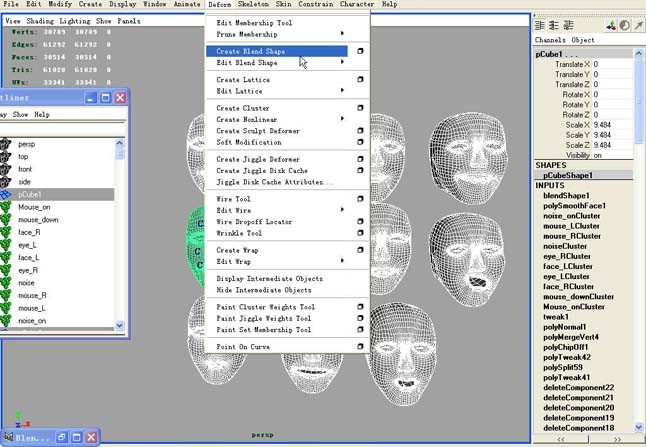This screenshot has width=646, height=447.
Task: Click the colored axes manipulator icon
Action: (x=611, y=26)
